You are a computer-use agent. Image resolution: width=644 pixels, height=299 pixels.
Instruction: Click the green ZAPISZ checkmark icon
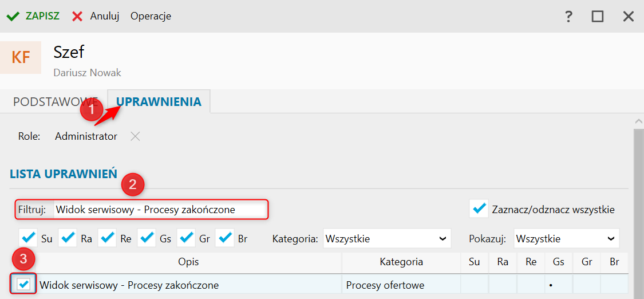point(13,16)
